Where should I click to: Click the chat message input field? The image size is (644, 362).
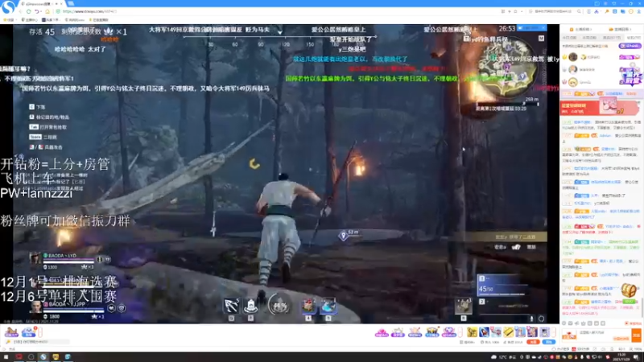(605, 336)
